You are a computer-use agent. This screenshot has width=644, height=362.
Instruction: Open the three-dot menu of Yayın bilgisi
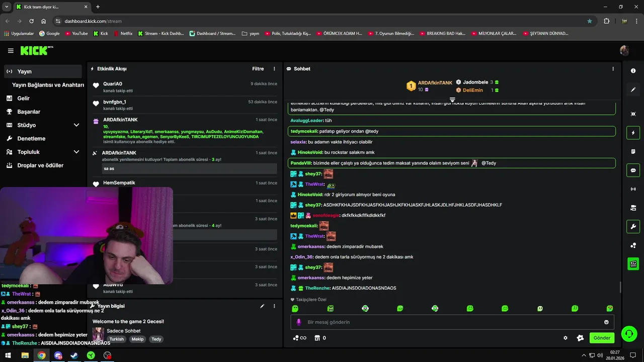point(274,306)
